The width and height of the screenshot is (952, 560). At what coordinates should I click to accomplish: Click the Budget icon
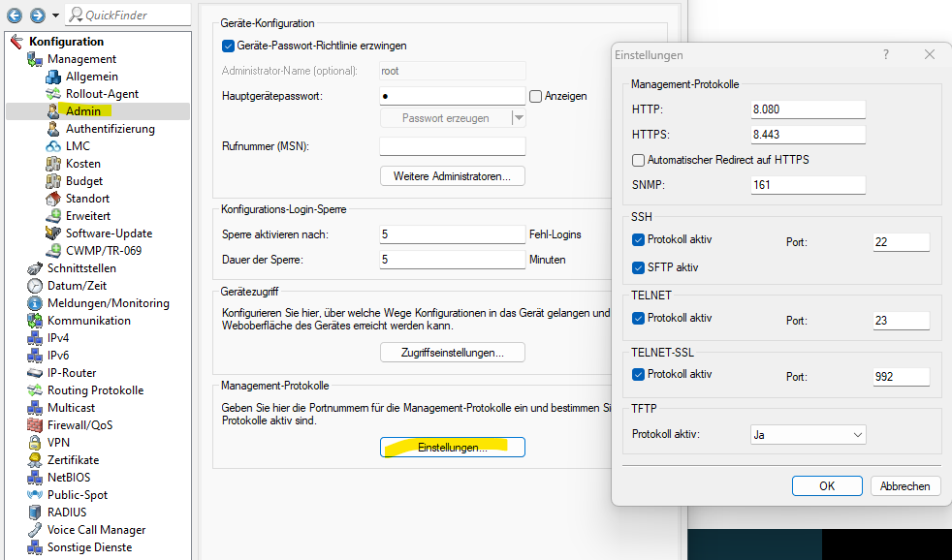[53, 181]
